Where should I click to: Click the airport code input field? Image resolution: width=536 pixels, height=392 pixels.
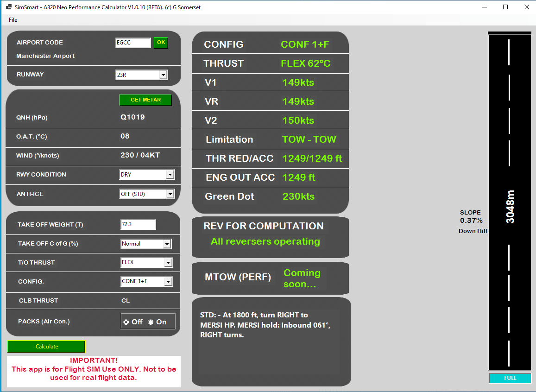click(x=133, y=43)
